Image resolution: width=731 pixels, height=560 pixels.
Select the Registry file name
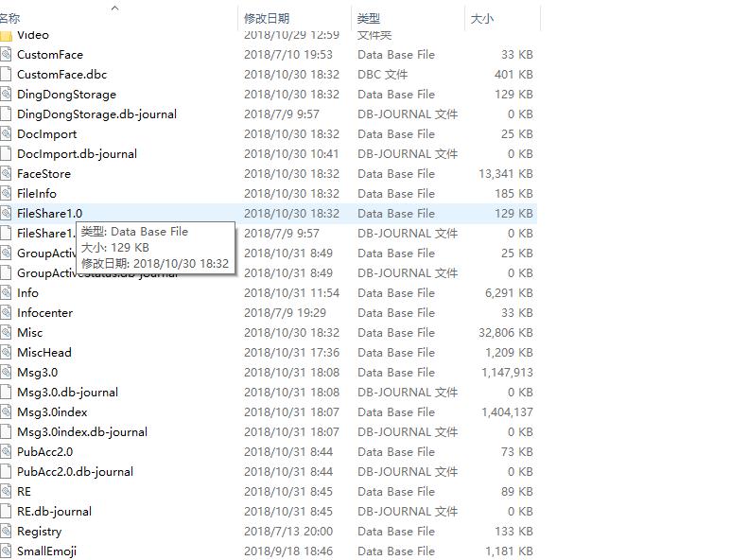(x=39, y=532)
